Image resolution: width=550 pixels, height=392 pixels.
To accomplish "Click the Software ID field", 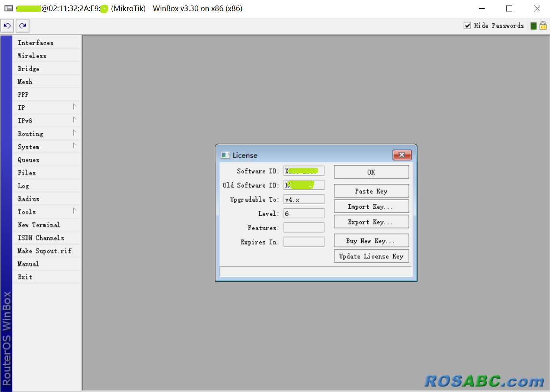I will click(304, 171).
